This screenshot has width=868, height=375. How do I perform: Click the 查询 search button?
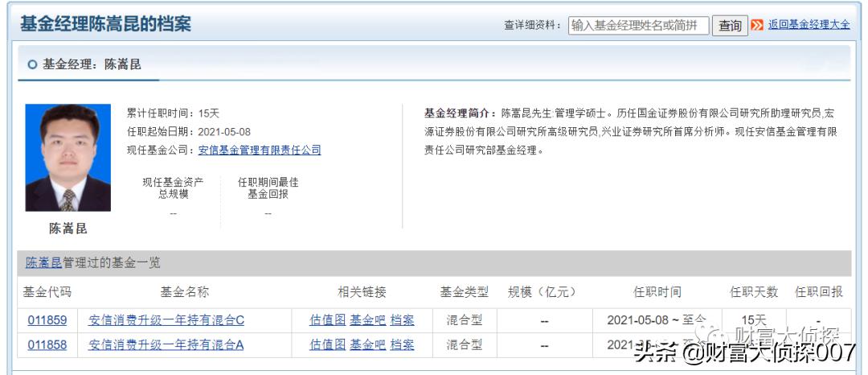(730, 26)
